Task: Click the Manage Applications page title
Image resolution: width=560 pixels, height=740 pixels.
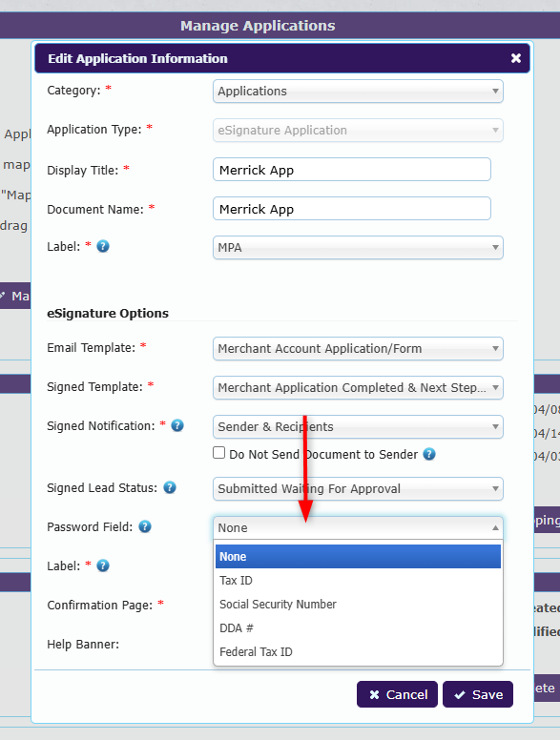Action: pos(258,26)
